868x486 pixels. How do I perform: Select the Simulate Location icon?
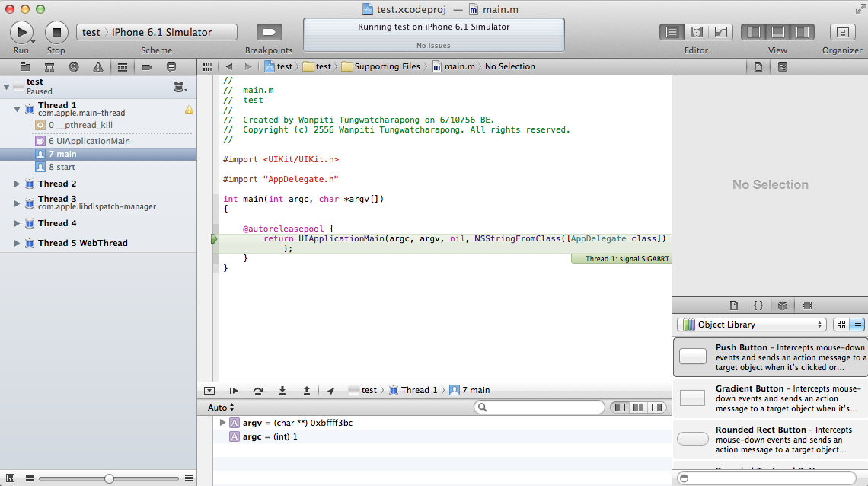point(330,390)
